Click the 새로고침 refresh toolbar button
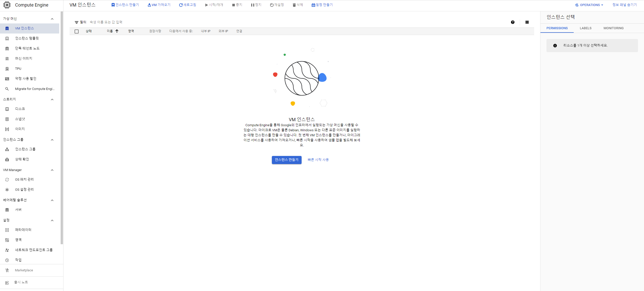This screenshot has width=644, height=291. [x=187, y=5]
